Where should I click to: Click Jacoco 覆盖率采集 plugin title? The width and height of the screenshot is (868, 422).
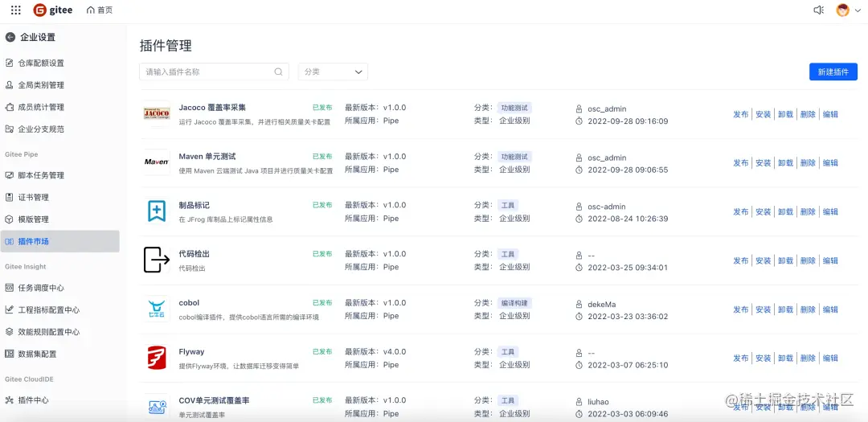212,108
